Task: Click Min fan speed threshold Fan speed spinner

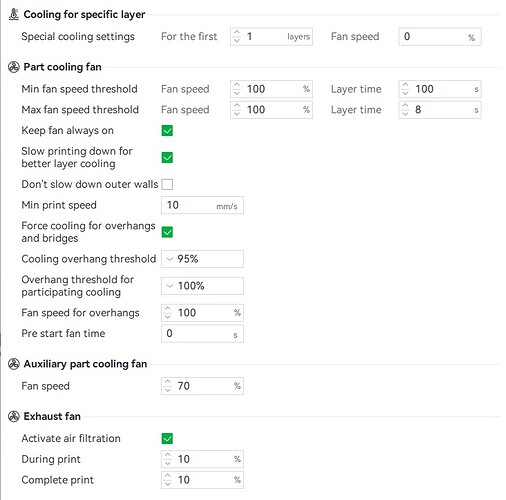Action: 271,89
